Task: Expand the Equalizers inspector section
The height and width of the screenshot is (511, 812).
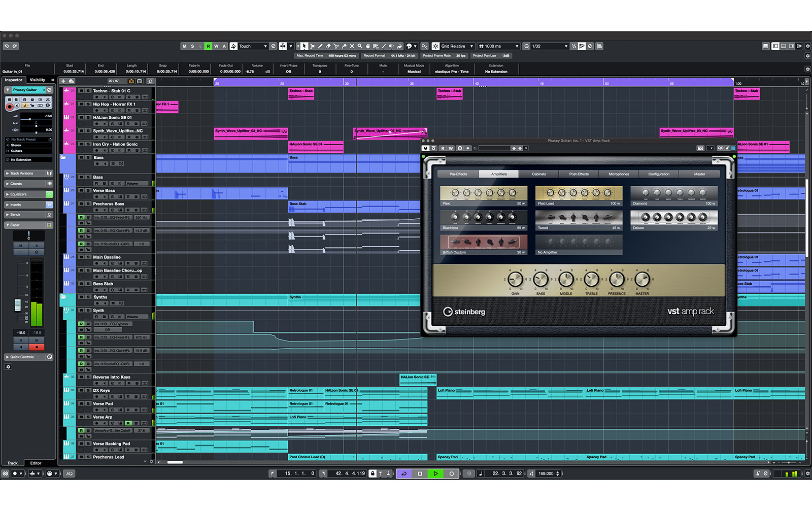Action: pos(8,194)
